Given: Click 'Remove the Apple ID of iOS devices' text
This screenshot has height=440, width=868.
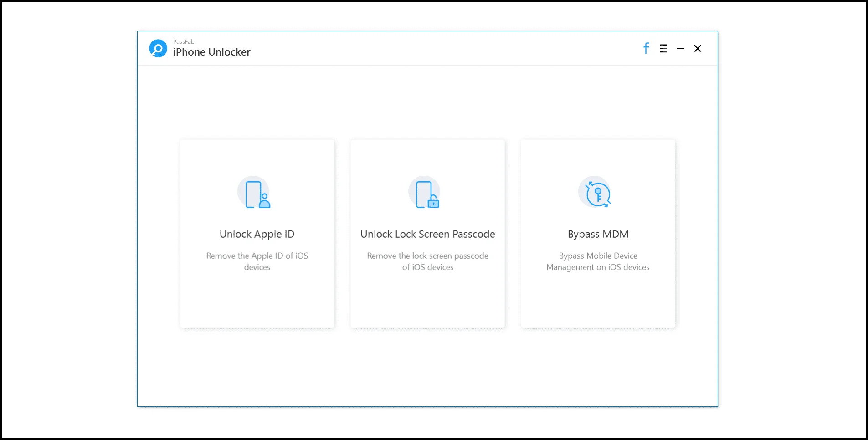Looking at the screenshot, I should click(x=257, y=261).
